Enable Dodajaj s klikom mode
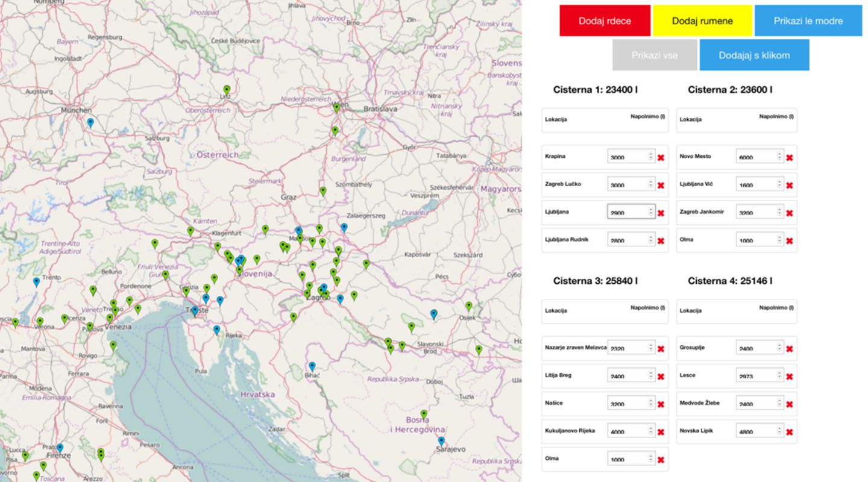The image size is (868, 482). point(754,55)
